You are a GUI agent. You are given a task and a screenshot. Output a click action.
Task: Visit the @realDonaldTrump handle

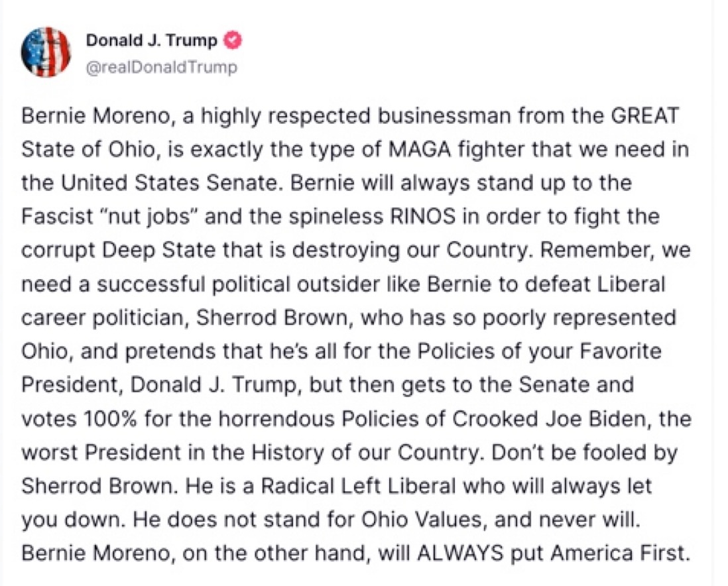coord(162,68)
